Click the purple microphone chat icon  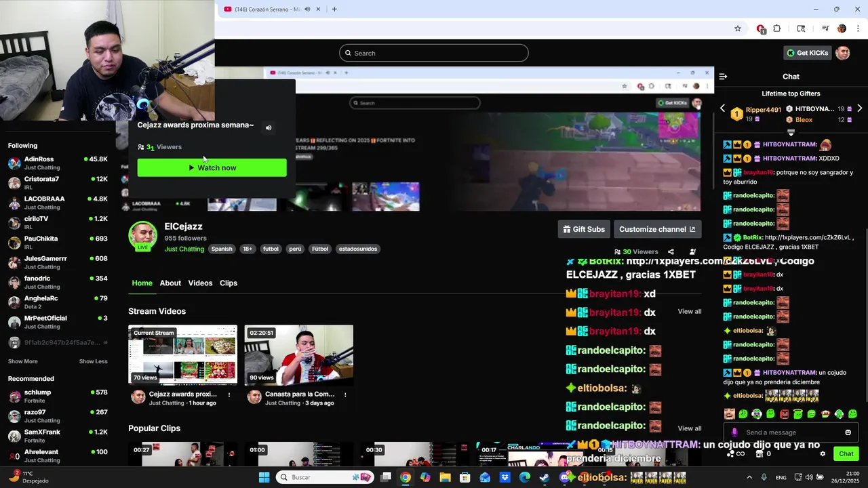pos(734,432)
